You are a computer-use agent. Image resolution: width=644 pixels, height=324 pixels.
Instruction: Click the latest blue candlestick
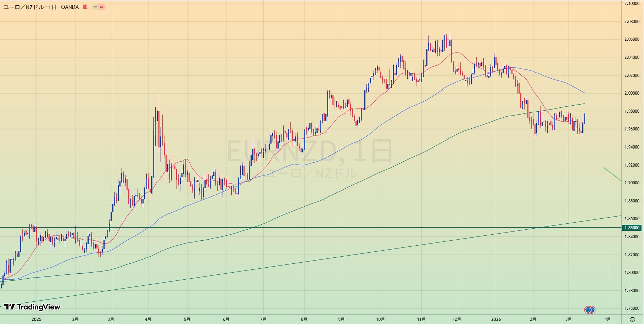[584, 119]
